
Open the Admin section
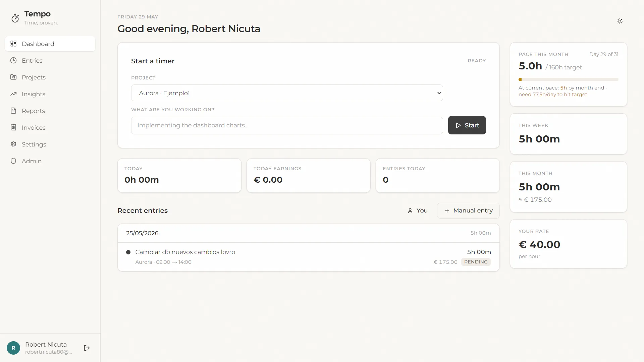pos(50,161)
